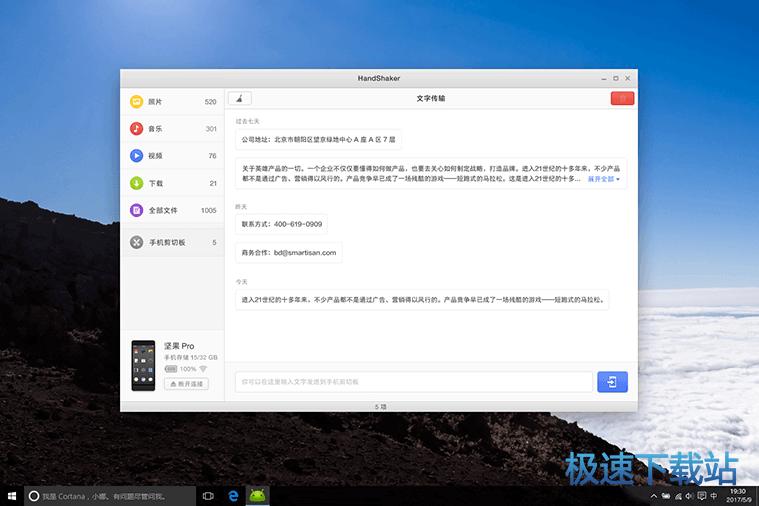Open the 照片 (Photos) category
Image resolution: width=759 pixels, height=506 pixels.
pos(172,102)
